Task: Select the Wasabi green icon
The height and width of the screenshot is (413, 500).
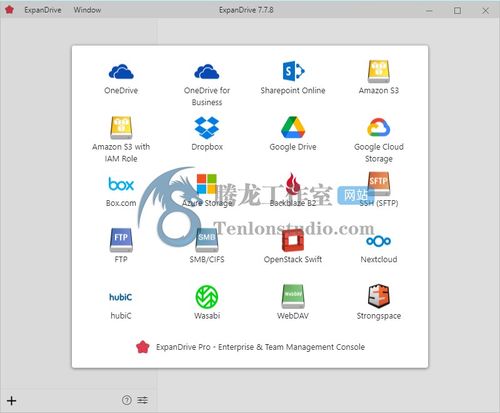Action: point(207,297)
